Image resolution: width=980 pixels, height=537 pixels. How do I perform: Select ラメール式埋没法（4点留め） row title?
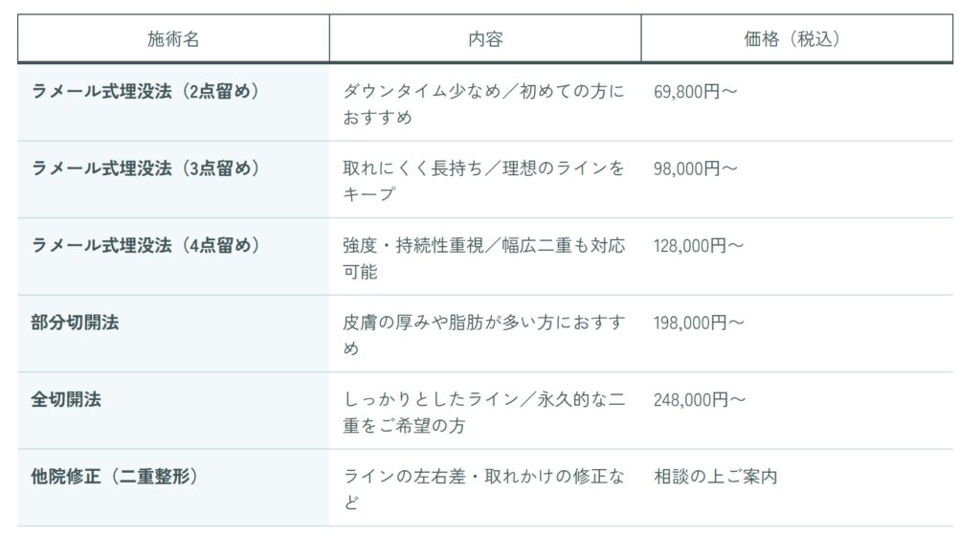coord(145,245)
